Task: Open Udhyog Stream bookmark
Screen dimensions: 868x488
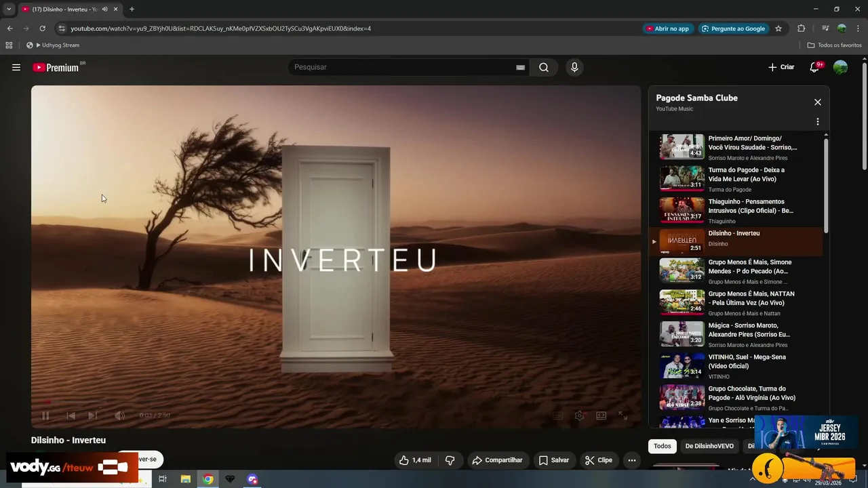Action: coord(53,45)
